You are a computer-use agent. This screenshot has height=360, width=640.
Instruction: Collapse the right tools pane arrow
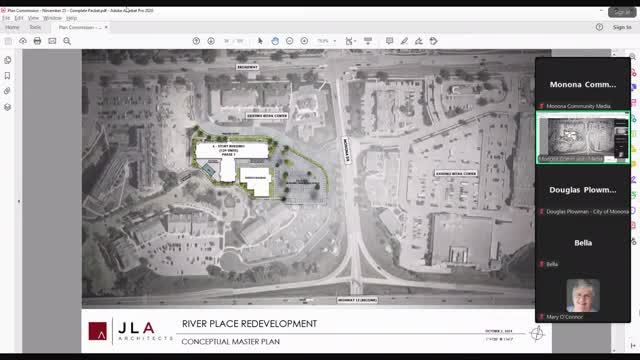point(633,346)
